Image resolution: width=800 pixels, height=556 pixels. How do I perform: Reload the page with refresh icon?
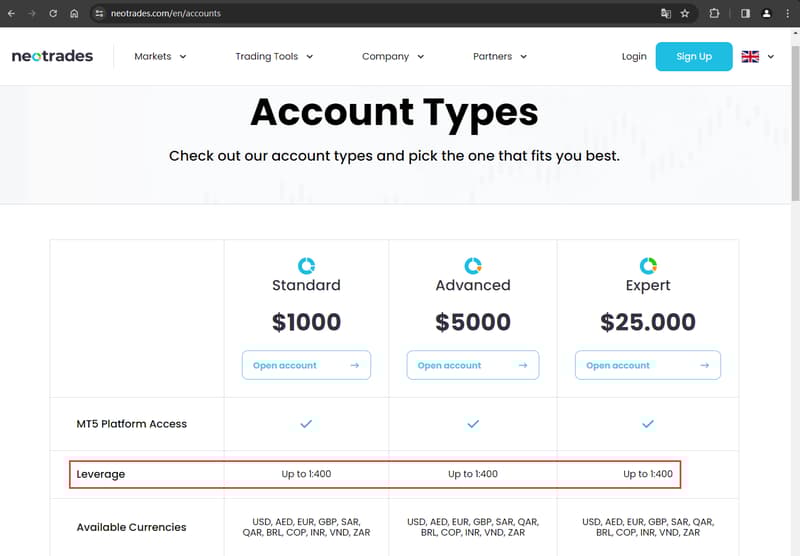pyautogui.click(x=53, y=14)
